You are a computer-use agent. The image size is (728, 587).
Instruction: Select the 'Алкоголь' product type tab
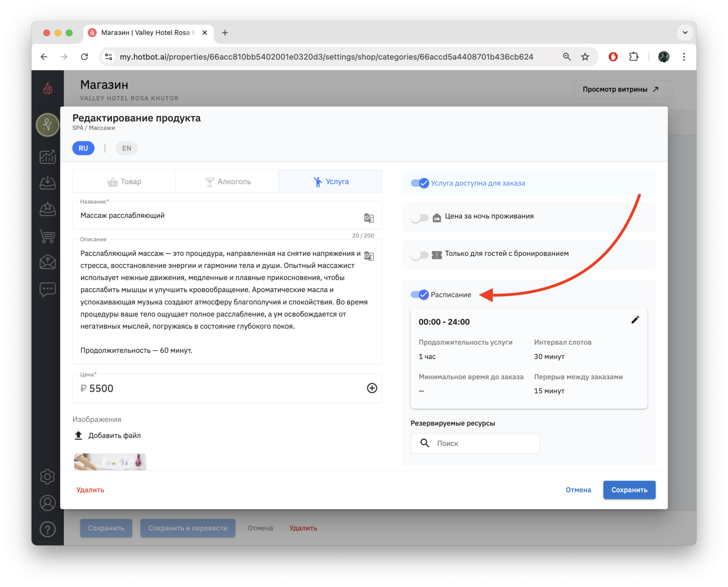pos(227,182)
